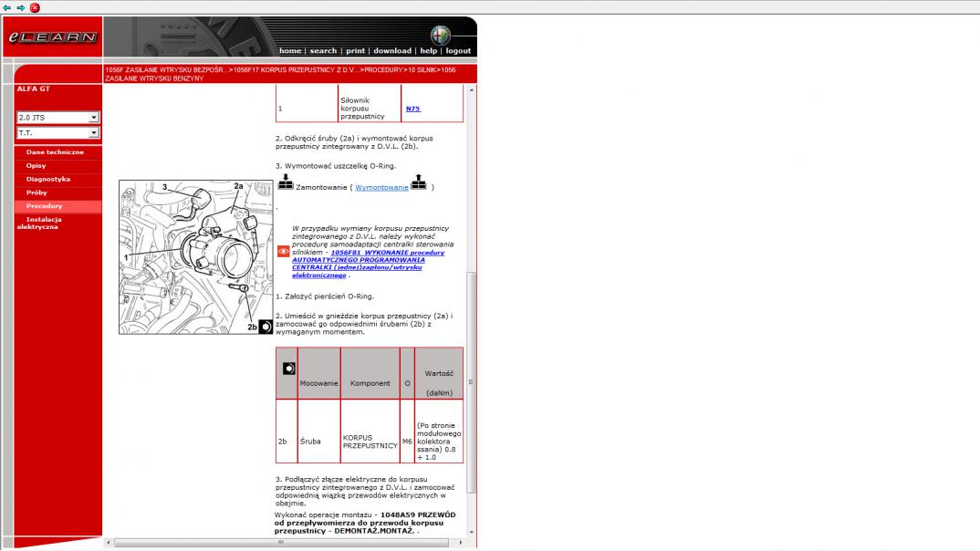
Task: Select Procedury section in sidebar
Action: [x=45, y=206]
